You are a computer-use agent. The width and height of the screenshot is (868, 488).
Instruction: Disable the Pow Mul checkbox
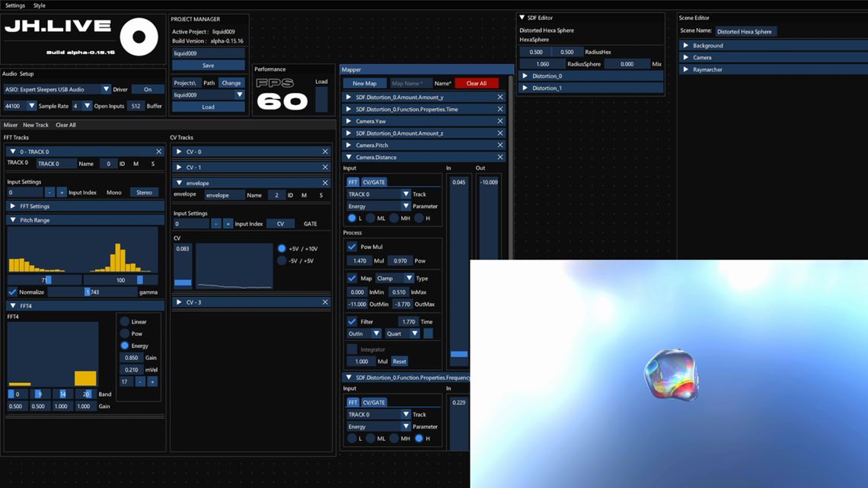(x=352, y=247)
